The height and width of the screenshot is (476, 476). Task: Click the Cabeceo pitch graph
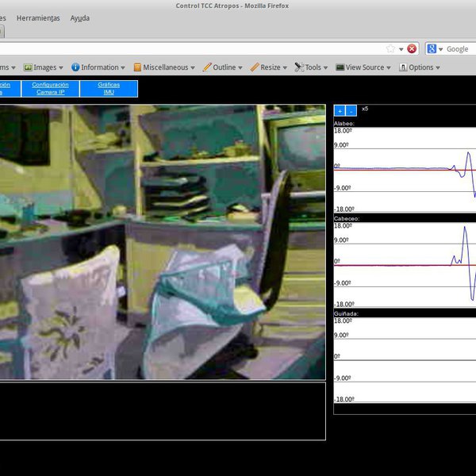click(405, 263)
